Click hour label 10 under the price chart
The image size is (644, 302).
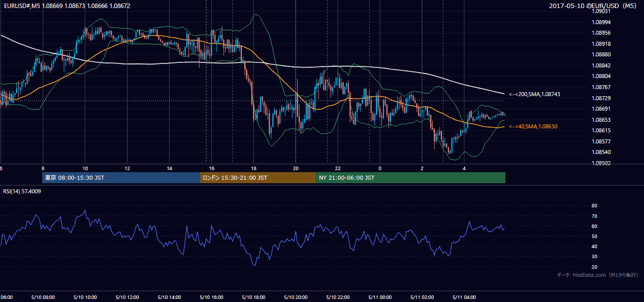(85, 168)
